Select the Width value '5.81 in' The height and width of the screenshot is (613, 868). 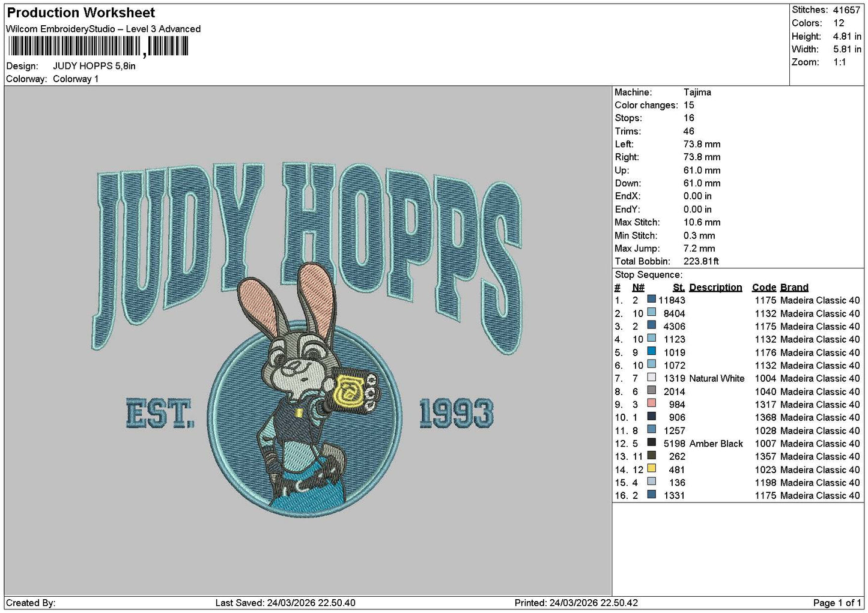(x=847, y=49)
